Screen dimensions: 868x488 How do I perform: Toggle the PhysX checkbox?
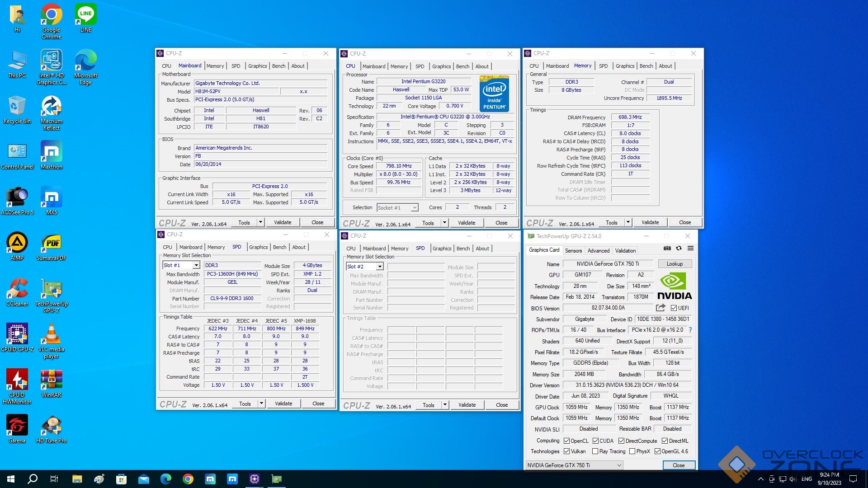(632, 451)
